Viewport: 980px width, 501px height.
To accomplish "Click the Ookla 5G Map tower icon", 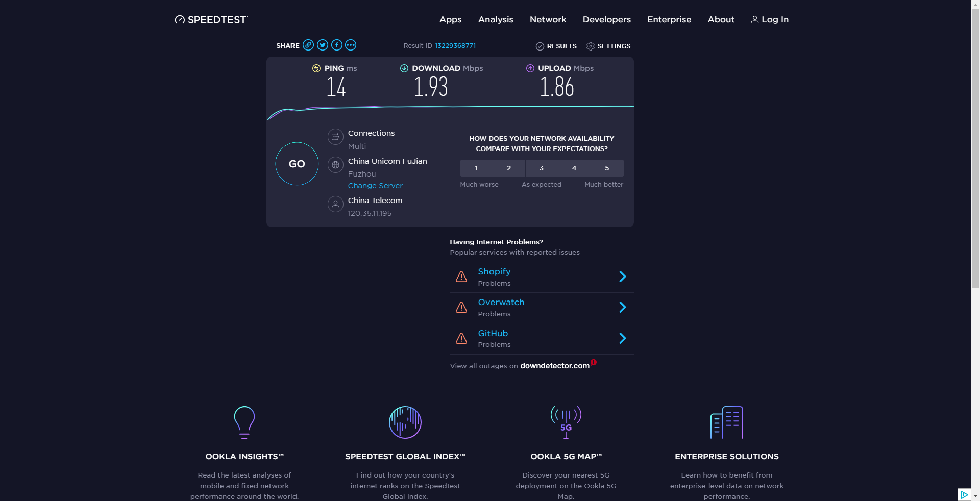I will tap(566, 422).
